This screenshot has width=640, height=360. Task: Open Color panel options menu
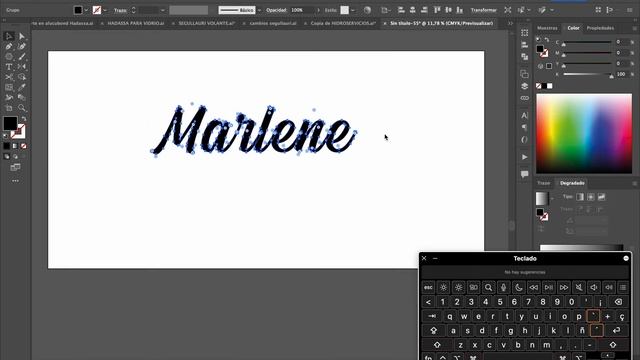coord(634,28)
